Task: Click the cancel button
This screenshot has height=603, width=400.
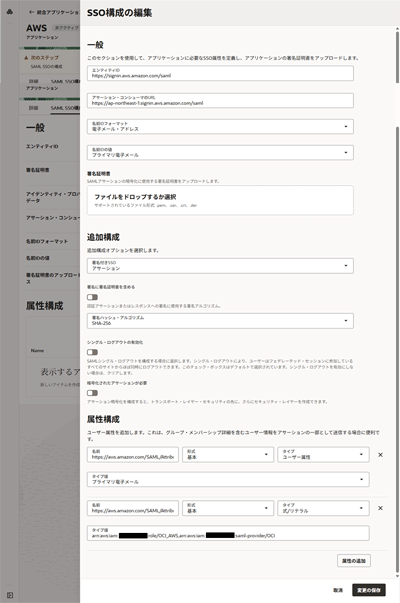Action: tap(338, 590)
